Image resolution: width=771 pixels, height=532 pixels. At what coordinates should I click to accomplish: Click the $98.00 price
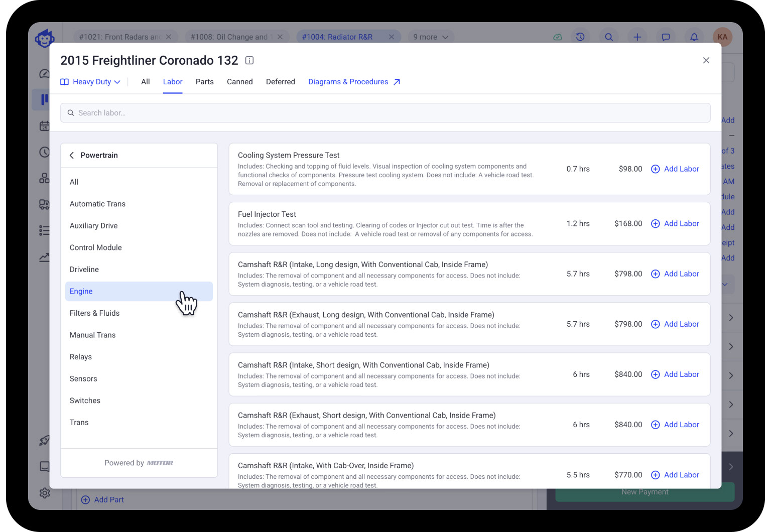[630, 169]
